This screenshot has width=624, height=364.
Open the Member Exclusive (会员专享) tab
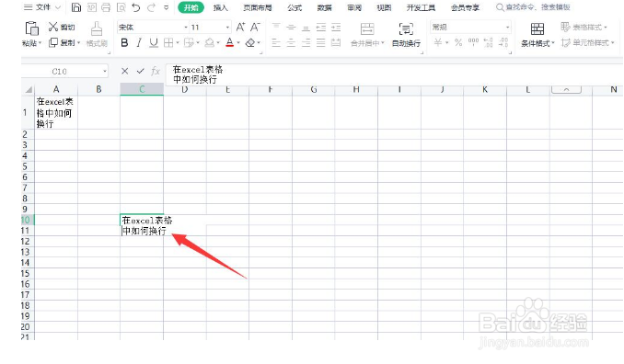pos(465,7)
